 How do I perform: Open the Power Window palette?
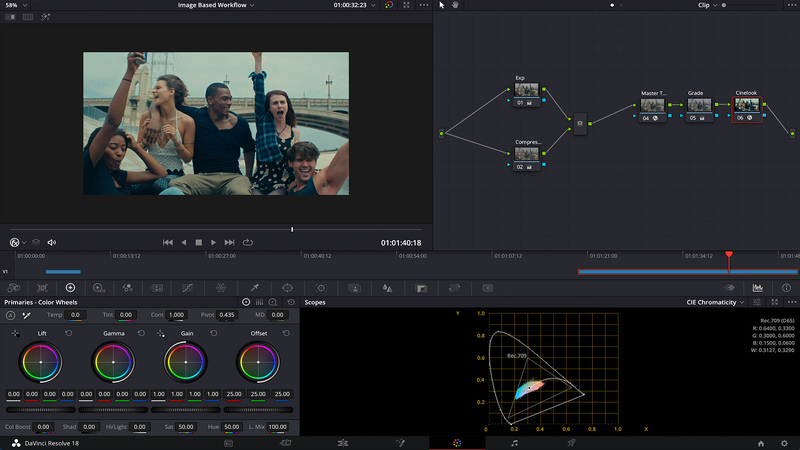point(287,288)
